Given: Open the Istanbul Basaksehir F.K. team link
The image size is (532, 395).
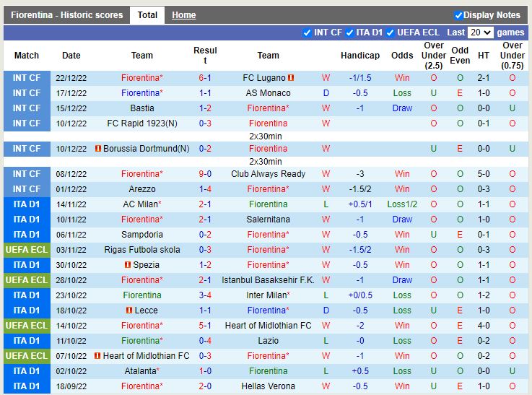Looking at the screenshot, I should [268, 280].
